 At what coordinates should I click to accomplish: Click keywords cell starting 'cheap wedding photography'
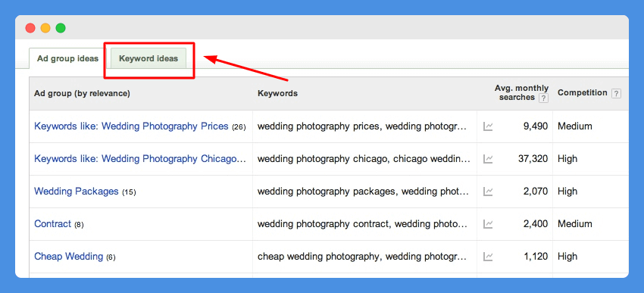(x=362, y=257)
